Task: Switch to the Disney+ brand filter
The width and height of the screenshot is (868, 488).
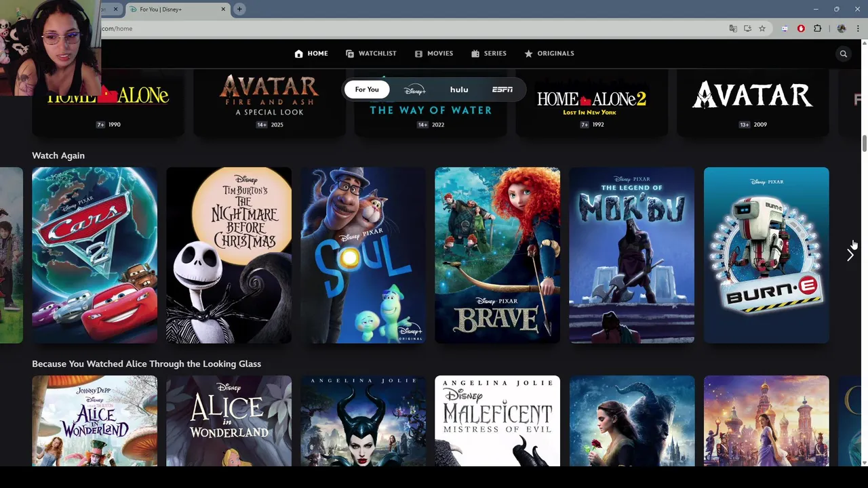Action: coord(414,89)
